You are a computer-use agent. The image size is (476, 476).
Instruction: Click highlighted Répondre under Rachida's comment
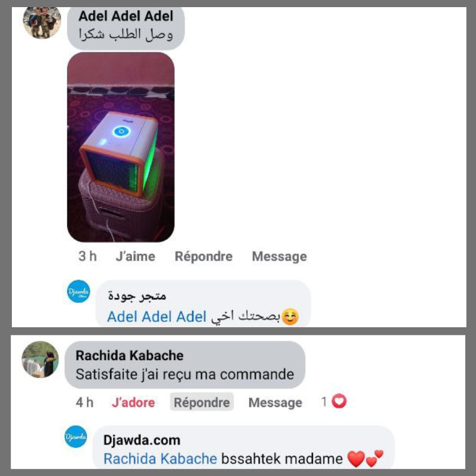click(x=202, y=402)
